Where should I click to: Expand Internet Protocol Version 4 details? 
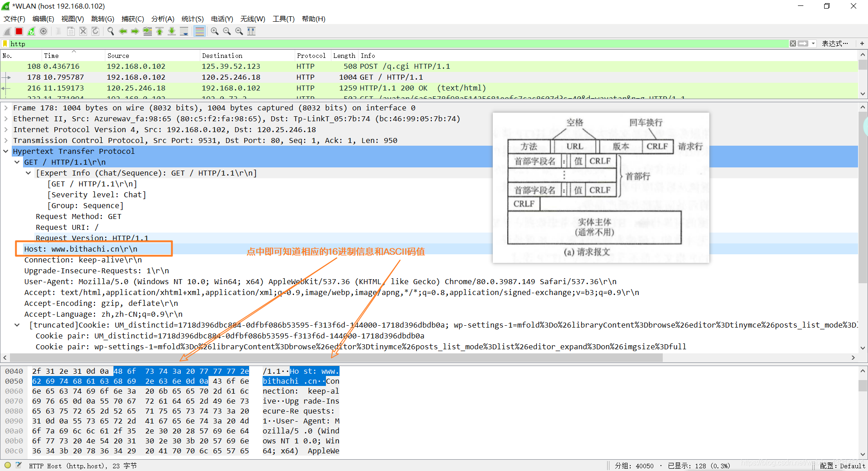click(x=6, y=129)
